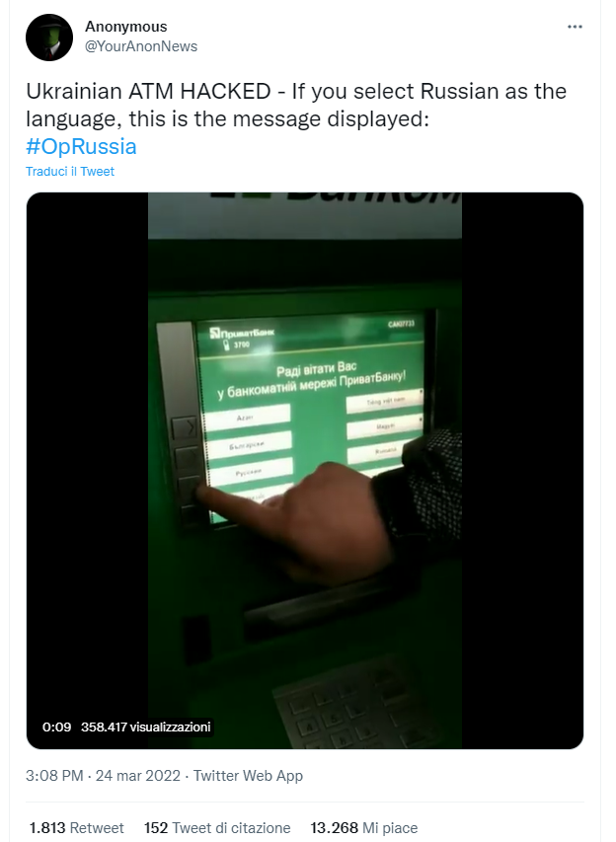Click the Български option on the ATM screen
This screenshot has height=842, width=616.
[248, 444]
